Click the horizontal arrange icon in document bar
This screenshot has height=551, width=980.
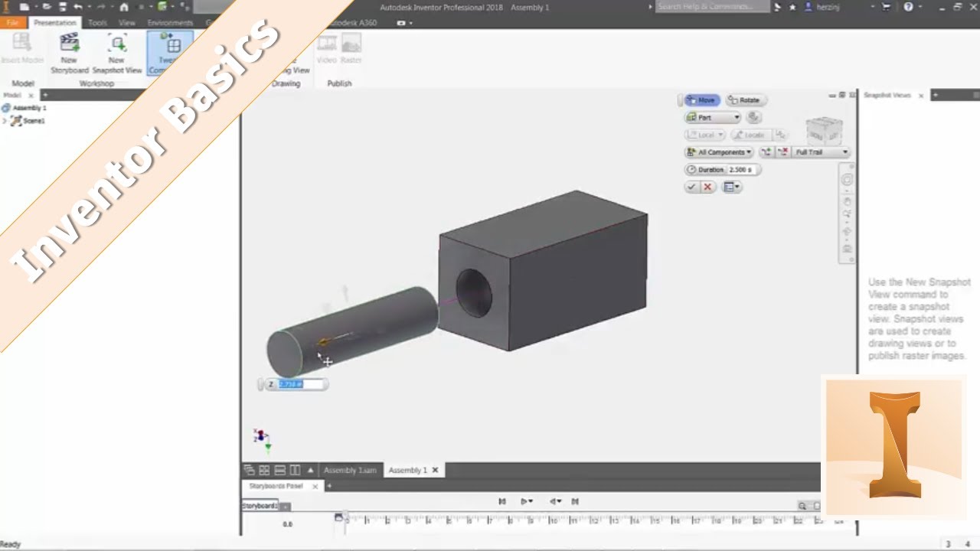pyautogui.click(x=279, y=470)
